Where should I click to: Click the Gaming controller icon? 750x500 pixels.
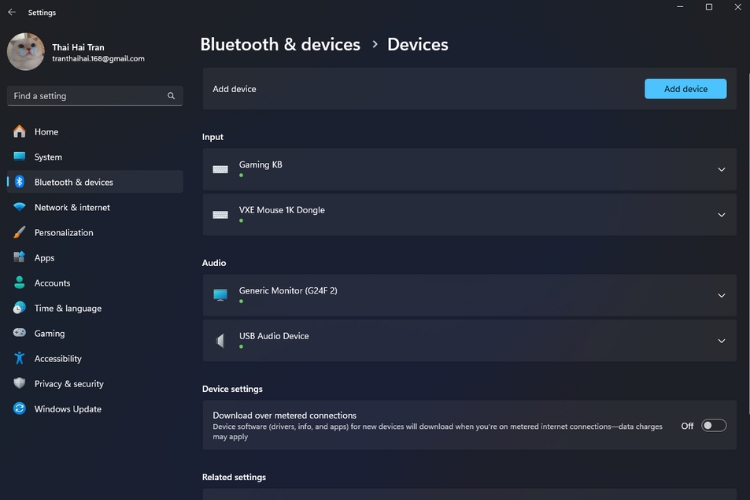pos(19,333)
